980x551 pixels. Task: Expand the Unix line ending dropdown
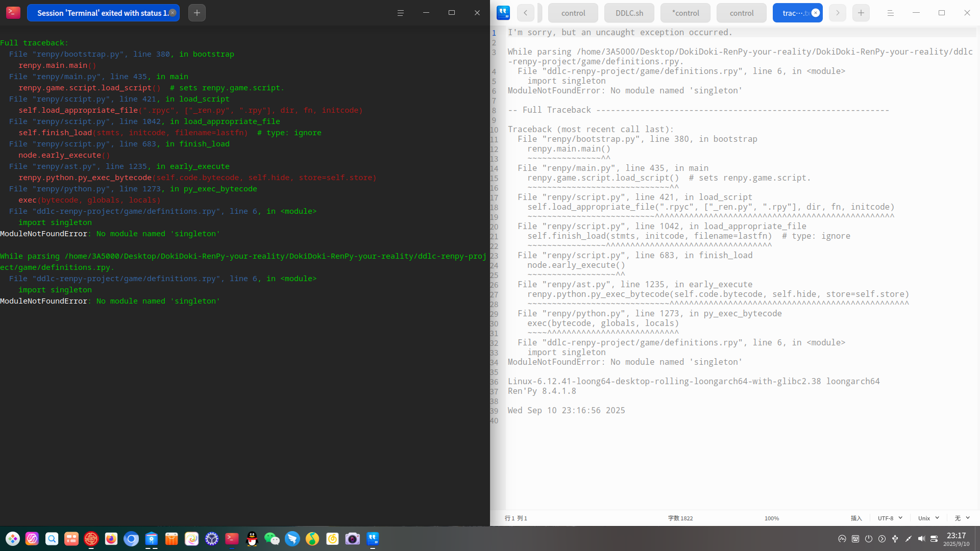tap(928, 518)
